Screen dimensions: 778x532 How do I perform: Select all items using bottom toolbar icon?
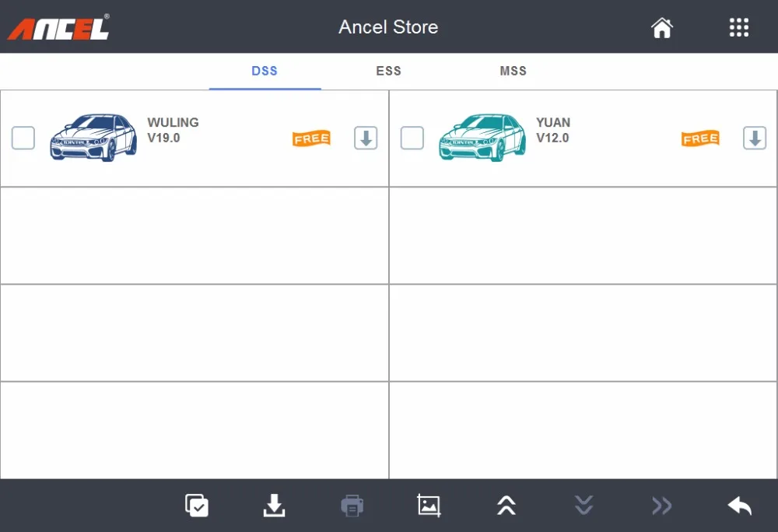(197, 506)
